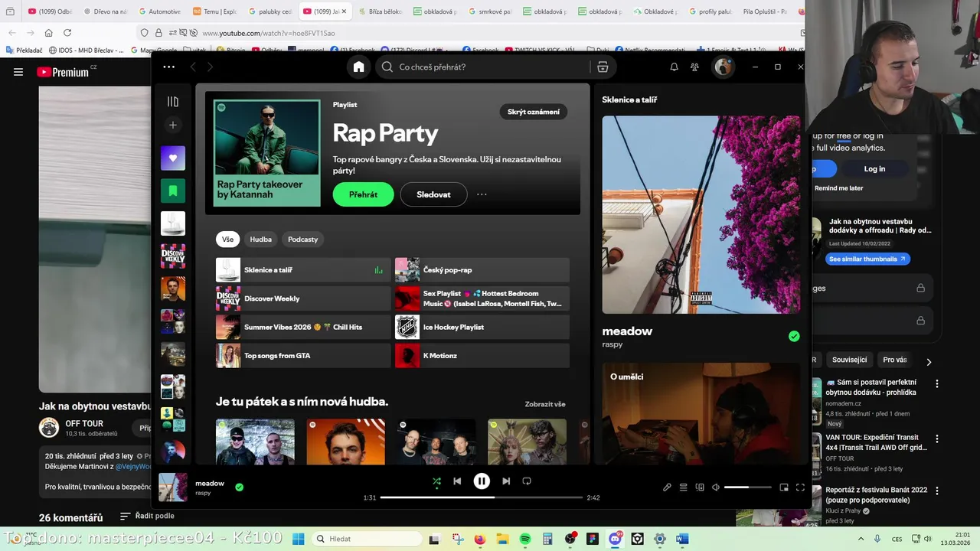Mute Spotify volume speaker icon
The image size is (980, 551).
716,487
